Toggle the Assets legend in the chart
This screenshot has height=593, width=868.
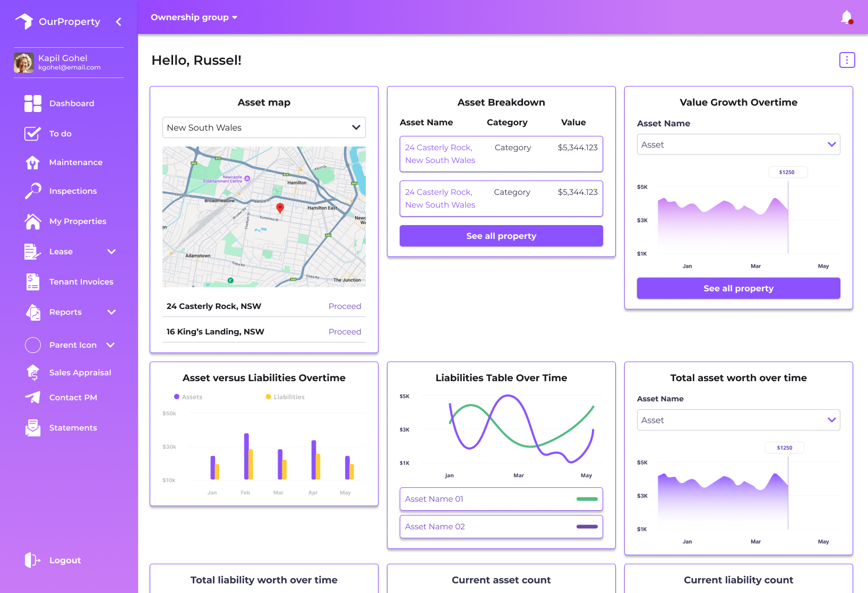(188, 397)
